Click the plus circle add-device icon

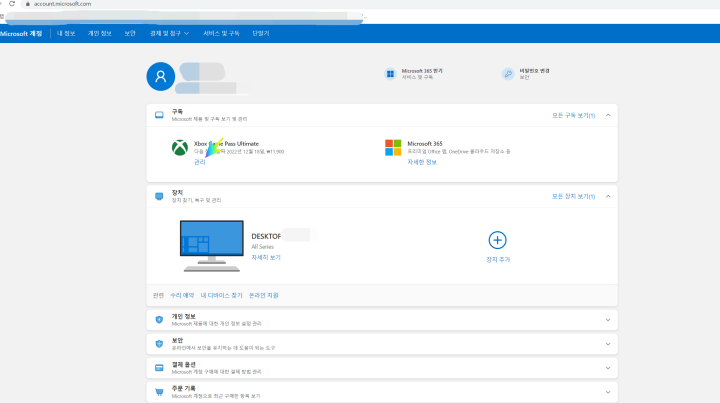click(497, 240)
